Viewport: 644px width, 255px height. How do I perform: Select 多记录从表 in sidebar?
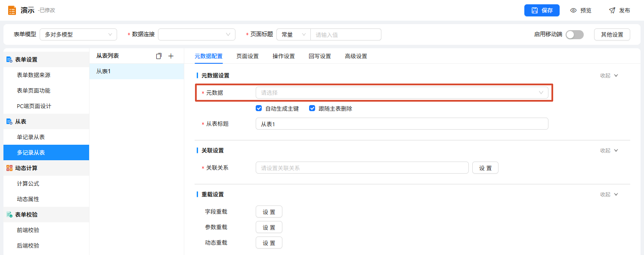[x=46, y=152]
